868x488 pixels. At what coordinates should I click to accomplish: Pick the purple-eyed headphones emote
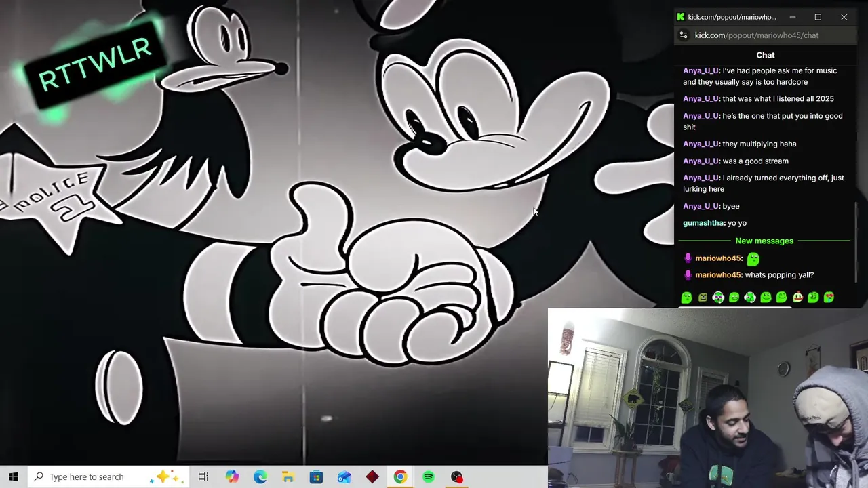pos(718,298)
